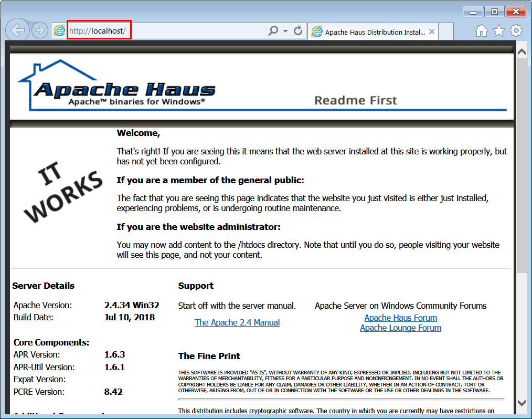Click the APR Version value 1.6.3
The image size is (532, 419).
coord(114,354)
